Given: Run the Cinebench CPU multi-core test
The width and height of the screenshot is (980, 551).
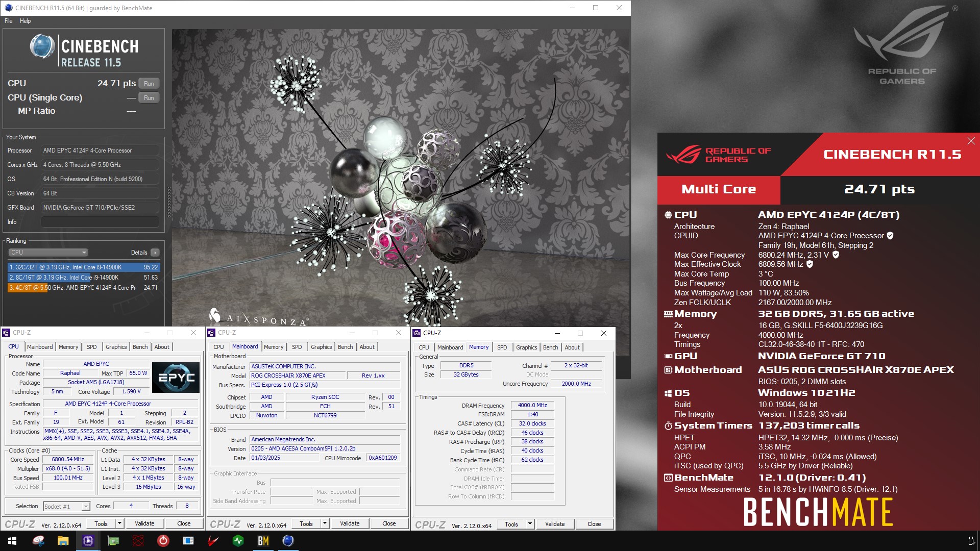Looking at the screenshot, I should click(x=149, y=83).
